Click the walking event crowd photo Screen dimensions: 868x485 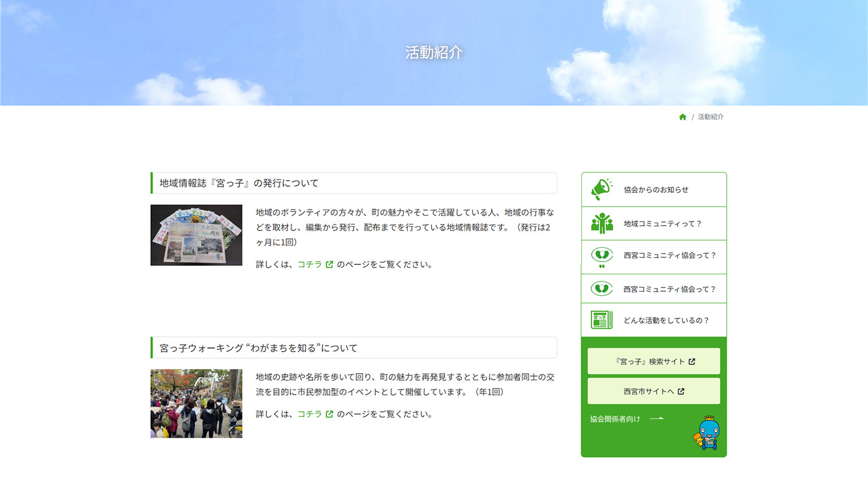point(196,404)
